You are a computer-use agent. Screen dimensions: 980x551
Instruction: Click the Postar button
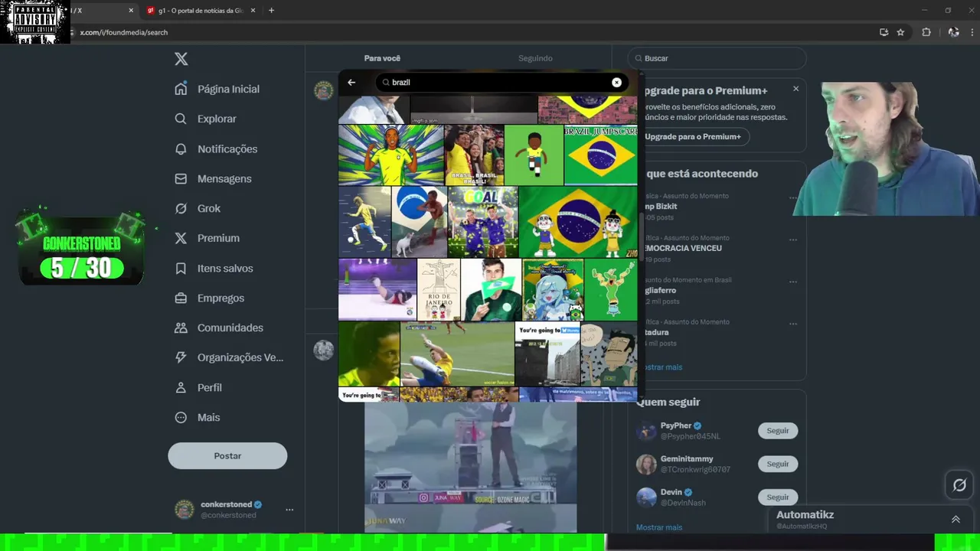227,455
